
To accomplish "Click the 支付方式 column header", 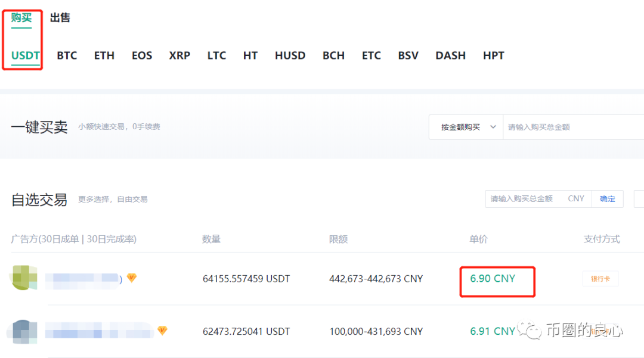I will (602, 239).
